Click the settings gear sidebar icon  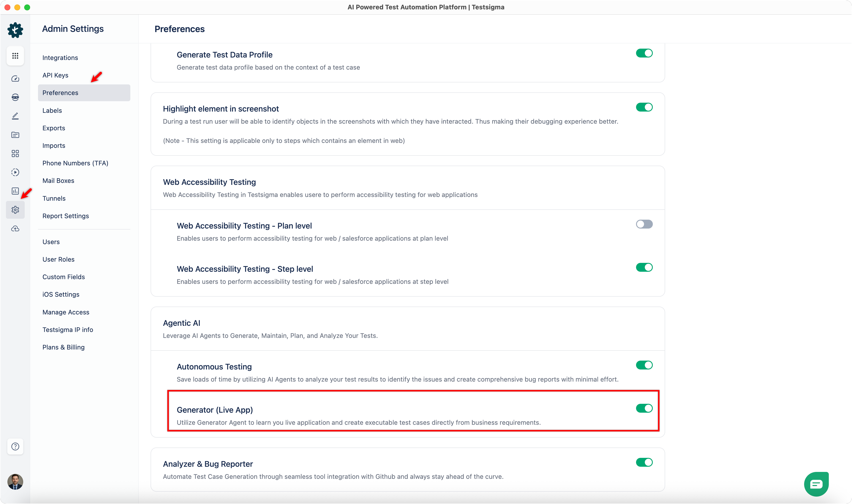coord(15,210)
